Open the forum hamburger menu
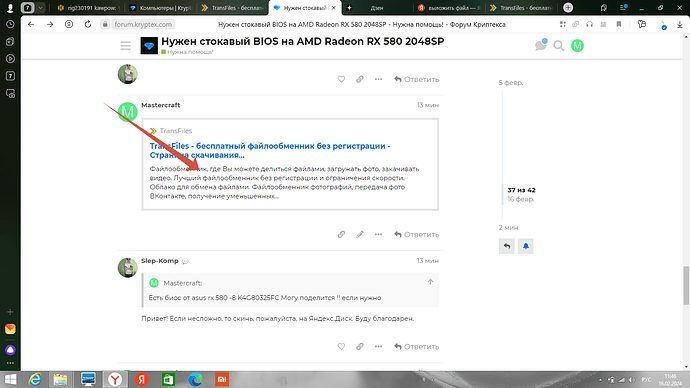This screenshot has width=690, height=388. [x=125, y=46]
